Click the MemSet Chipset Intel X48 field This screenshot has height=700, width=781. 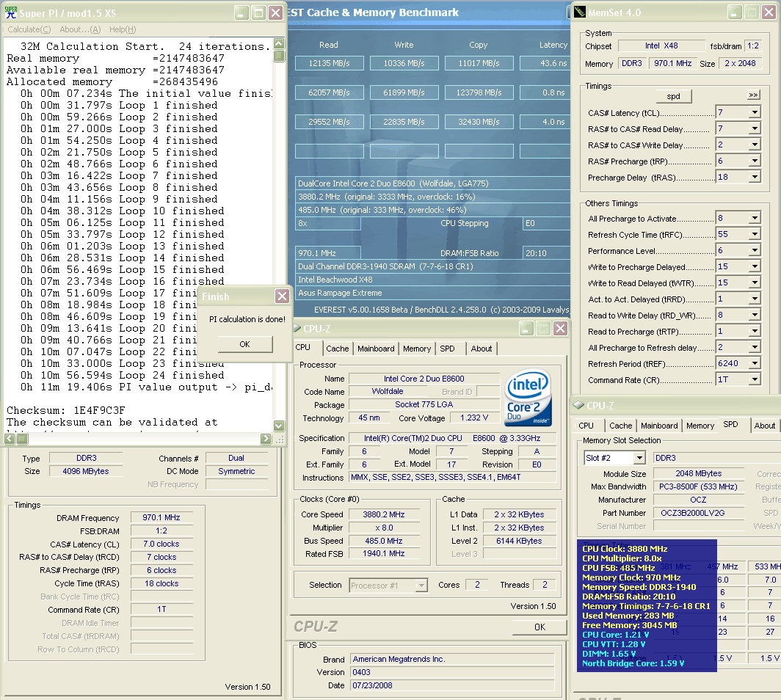(661, 45)
